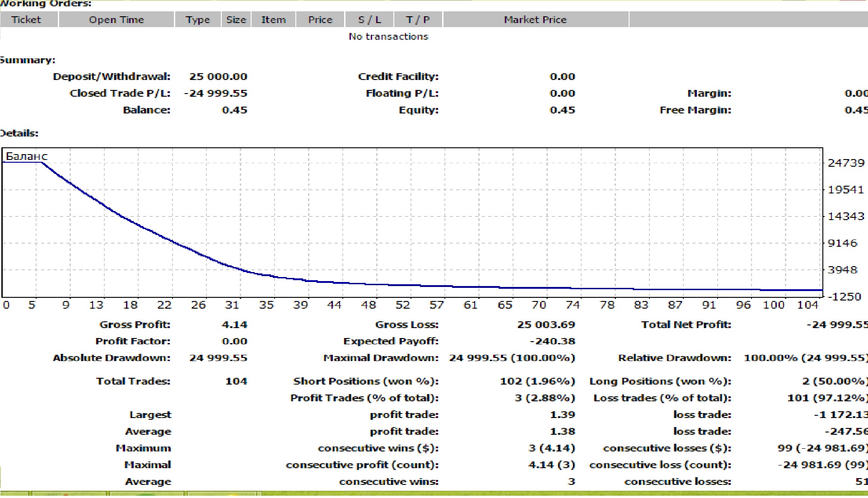
Task: Click the Relative Drawdown value
Action: pos(806,358)
